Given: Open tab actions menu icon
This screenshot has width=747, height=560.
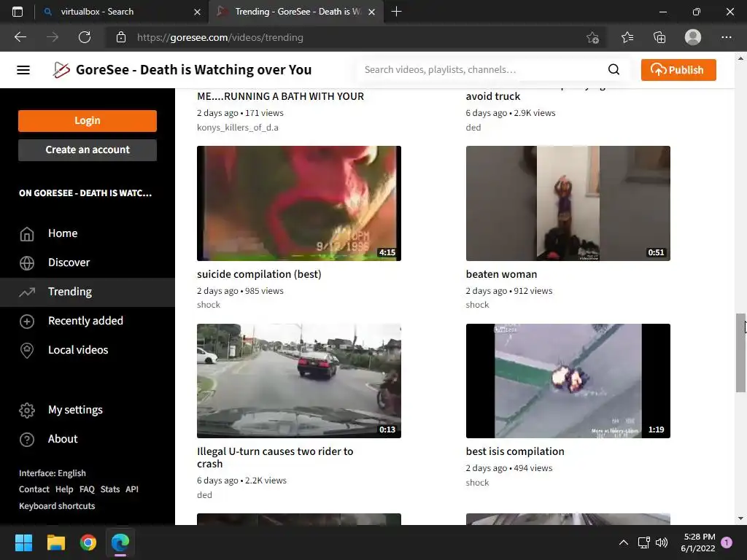Looking at the screenshot, I should point(18,12).
